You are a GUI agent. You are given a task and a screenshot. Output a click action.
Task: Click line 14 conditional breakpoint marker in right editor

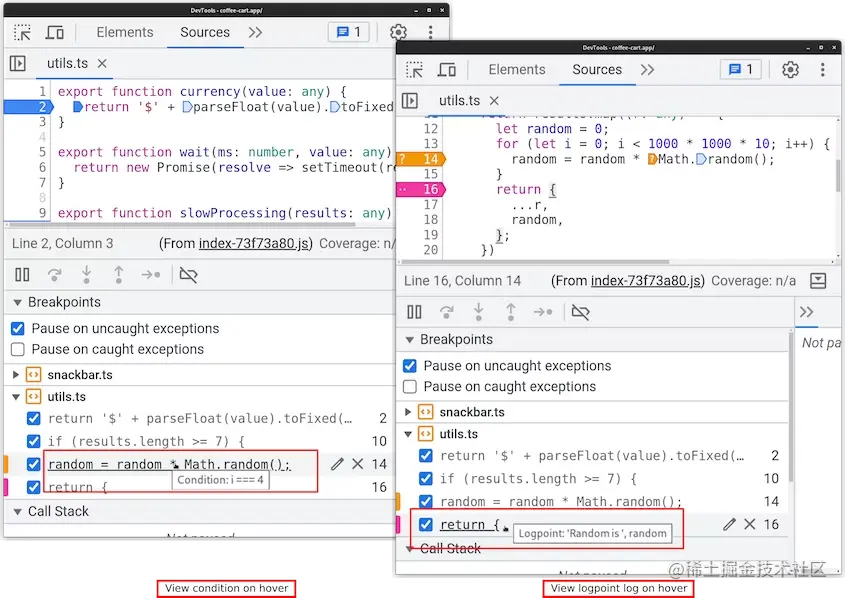(421, 159)
